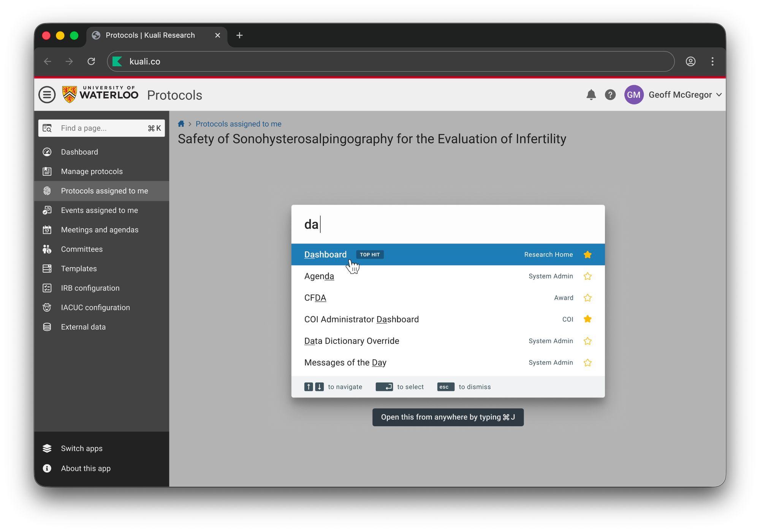Go to Meetings and agendas
Screen dimensions: 760x532
(x=100, y=230)
